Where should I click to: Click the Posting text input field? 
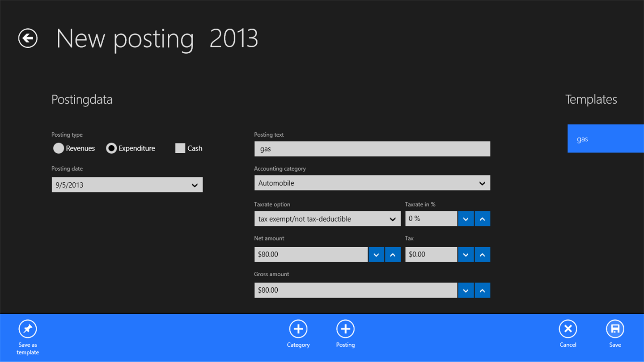coord(372,149)
